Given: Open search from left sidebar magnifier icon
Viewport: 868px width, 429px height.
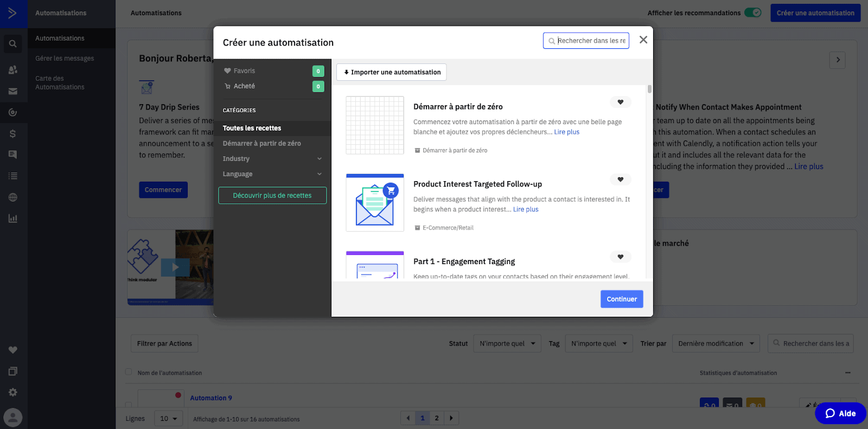Looking at the screenshot, I should [12, 44].
